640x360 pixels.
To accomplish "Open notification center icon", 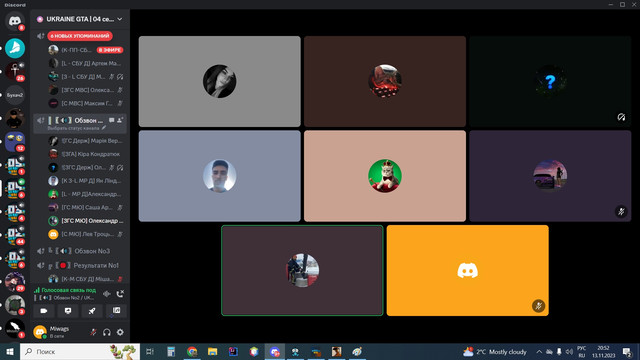I will point(627,351).
